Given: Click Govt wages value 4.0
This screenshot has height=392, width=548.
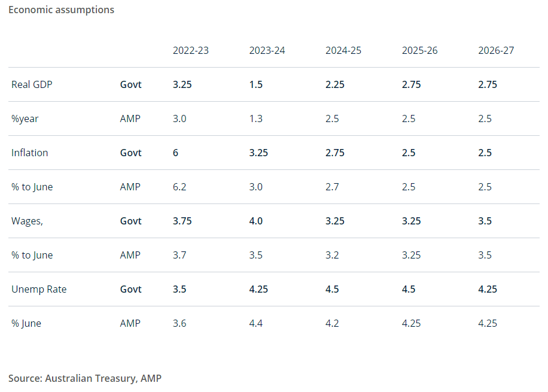Looking at the screenshot, I should 256,221.
